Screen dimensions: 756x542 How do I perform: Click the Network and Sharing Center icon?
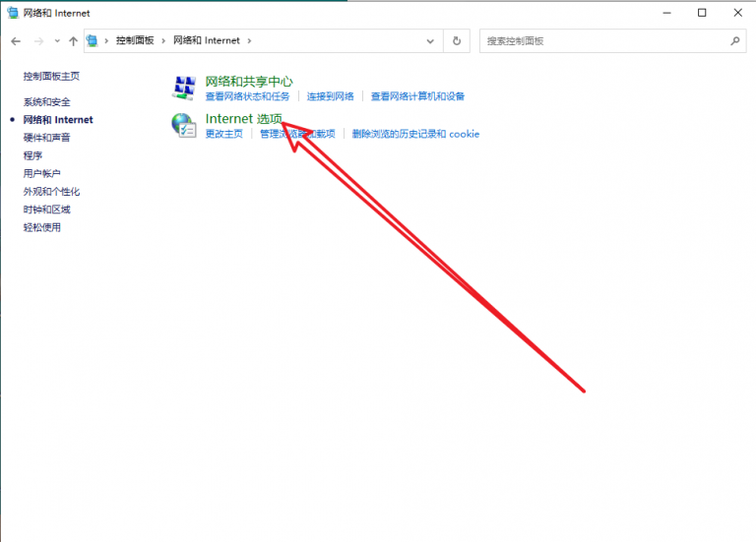click(x=184, y=88)
